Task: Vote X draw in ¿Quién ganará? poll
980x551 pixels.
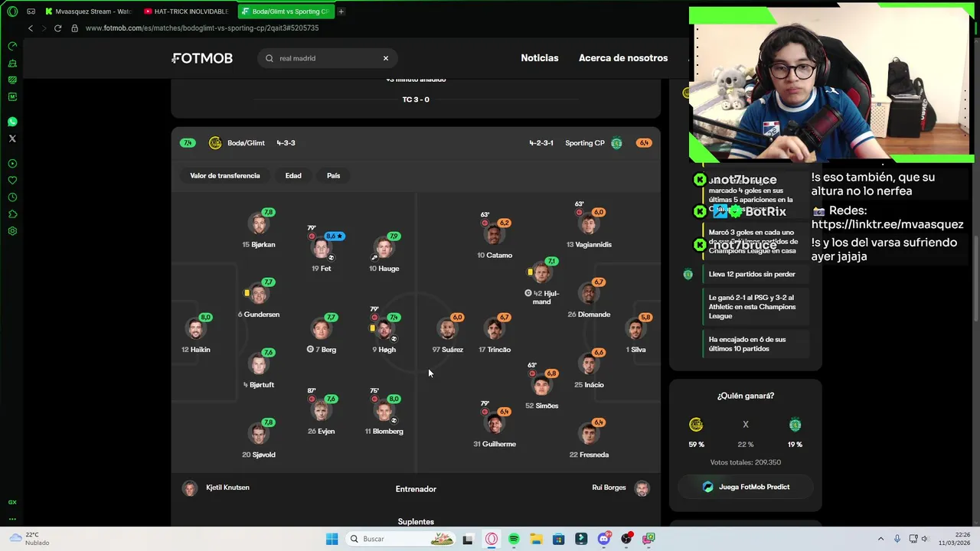Action: [x=746, y=425]
